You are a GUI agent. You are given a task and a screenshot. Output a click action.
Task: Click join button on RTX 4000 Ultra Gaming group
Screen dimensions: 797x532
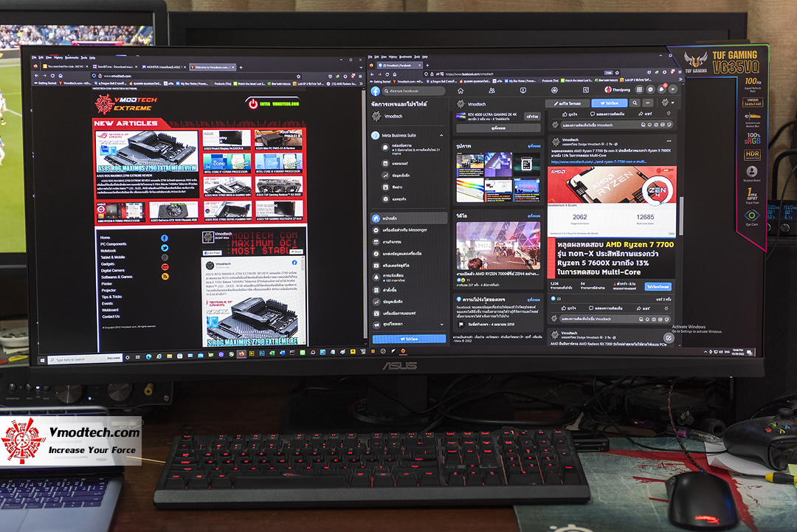click(x=532, y=117)
